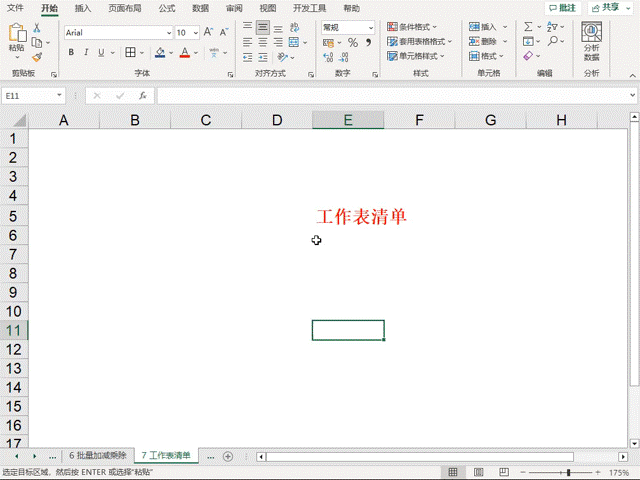Toggle middle vertical alignment
Viewport: 640px width, 480px height.
coord(263,27)
